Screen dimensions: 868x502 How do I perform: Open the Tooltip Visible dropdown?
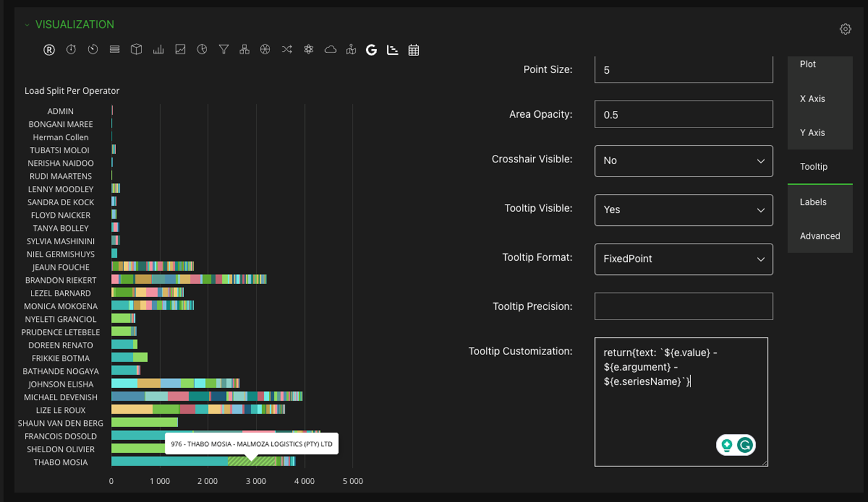683,210
